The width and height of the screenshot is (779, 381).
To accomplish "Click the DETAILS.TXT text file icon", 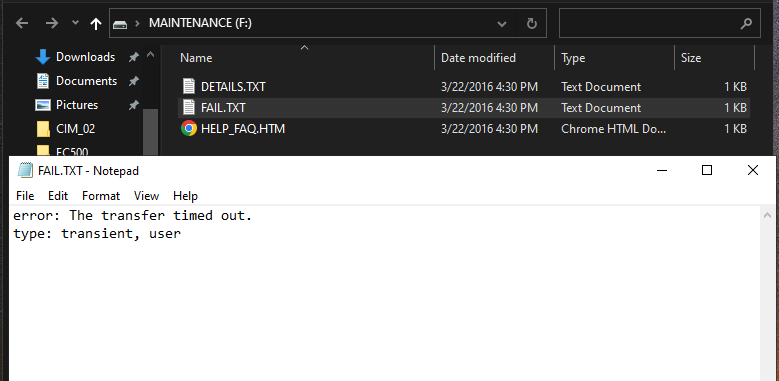I will (x=189, y=87).
